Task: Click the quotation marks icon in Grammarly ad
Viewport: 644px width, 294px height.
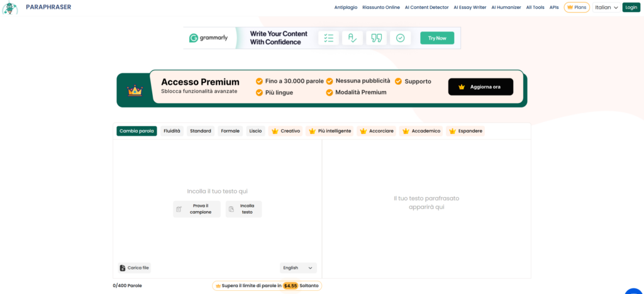Action: point(376,38)
